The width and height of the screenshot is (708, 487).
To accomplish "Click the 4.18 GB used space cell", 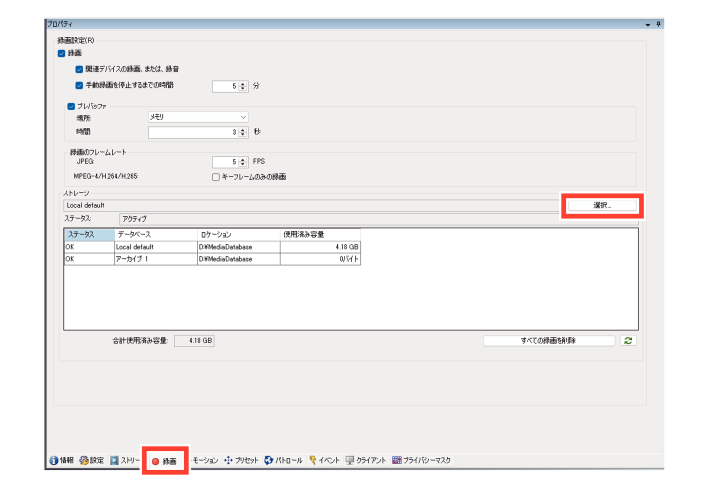I will (321, 247).
